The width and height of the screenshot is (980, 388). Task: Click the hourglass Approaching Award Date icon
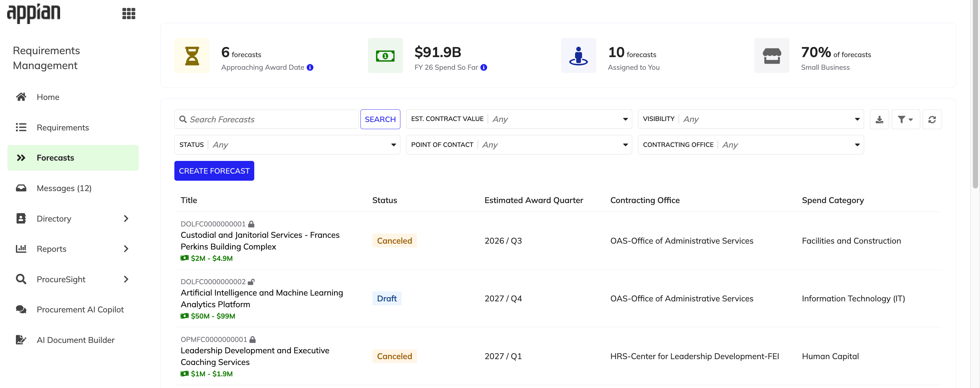(192, 55)
